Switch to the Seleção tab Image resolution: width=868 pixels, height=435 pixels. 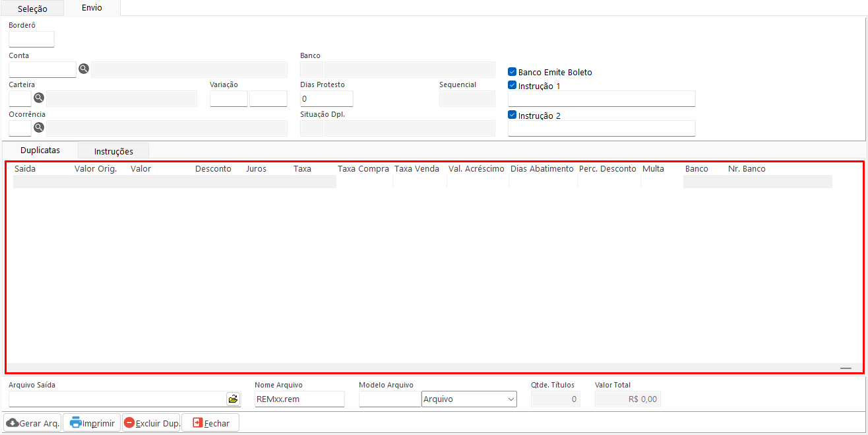tap(32, 9)
